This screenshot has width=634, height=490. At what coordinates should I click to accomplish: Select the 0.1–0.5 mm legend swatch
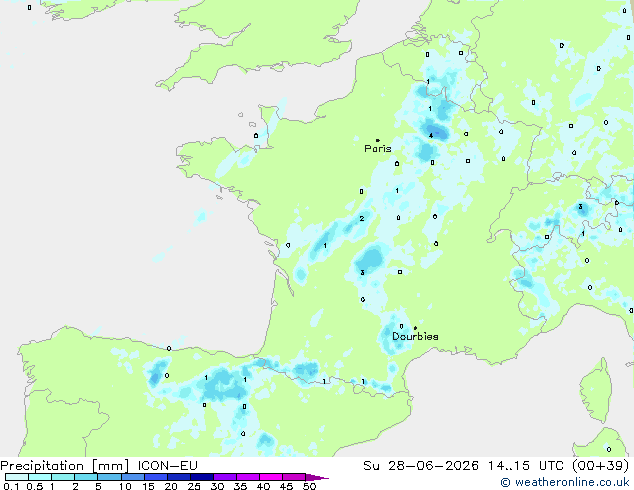[17, 477]
